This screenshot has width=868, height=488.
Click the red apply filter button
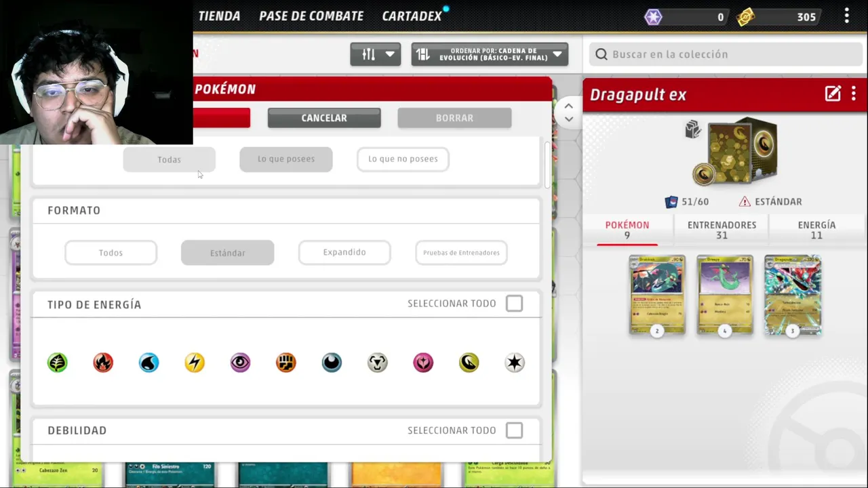tap(222, 118)
